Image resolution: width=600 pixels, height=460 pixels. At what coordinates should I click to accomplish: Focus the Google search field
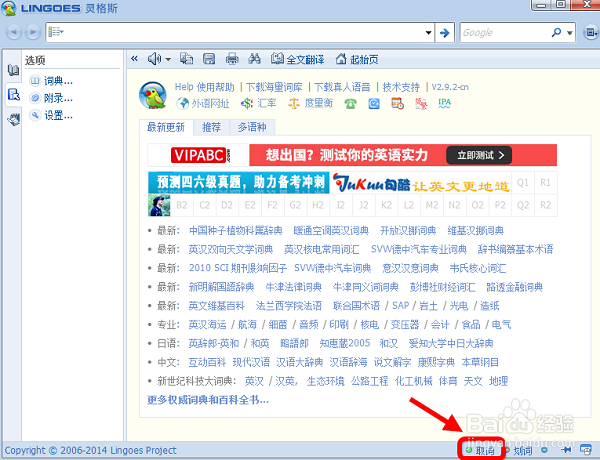click(504, 33)
